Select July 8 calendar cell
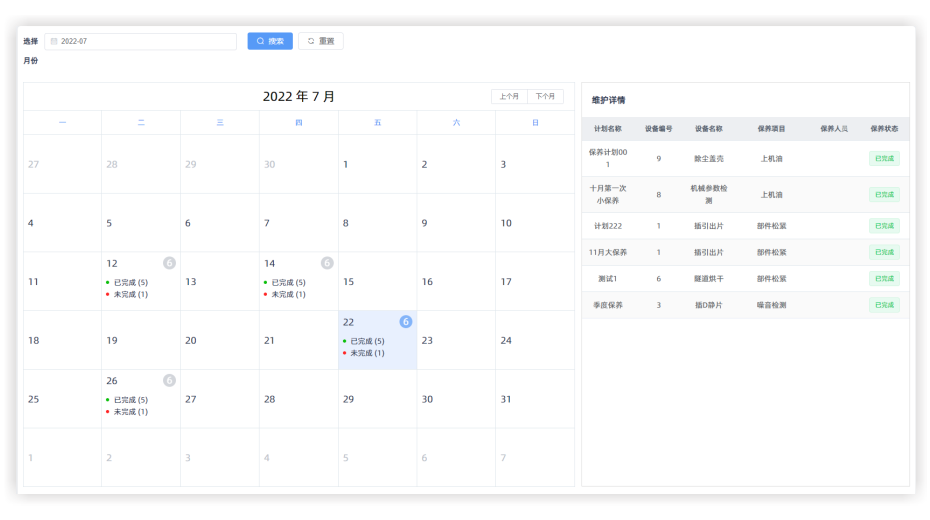The width and height of the screenshot is (930, 520). click(377, 223)
